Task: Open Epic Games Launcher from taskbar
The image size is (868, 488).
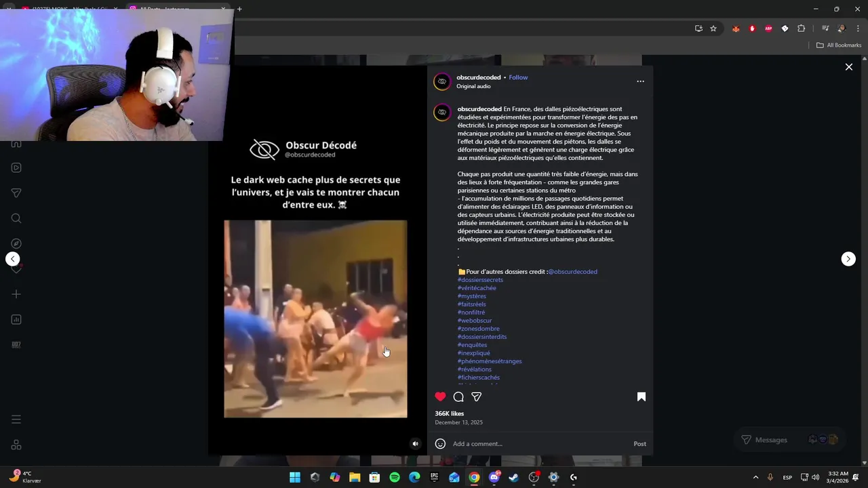Action: pyautogui.click(x=434, y=477)
